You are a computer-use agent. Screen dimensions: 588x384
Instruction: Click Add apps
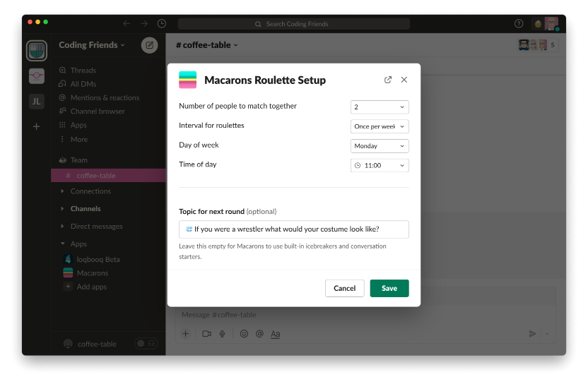(x=91, y=287)
